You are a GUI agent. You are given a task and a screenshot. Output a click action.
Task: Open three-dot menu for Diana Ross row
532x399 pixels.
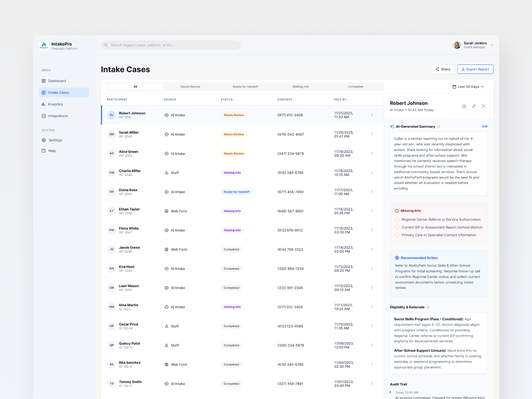point(372,192)
